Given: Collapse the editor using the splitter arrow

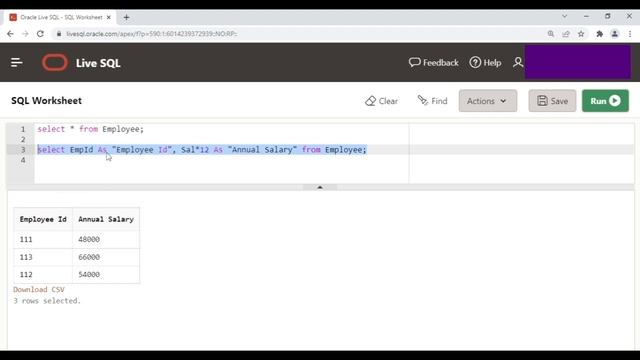Looking at the screenshot, I should (x=320, y=187).
